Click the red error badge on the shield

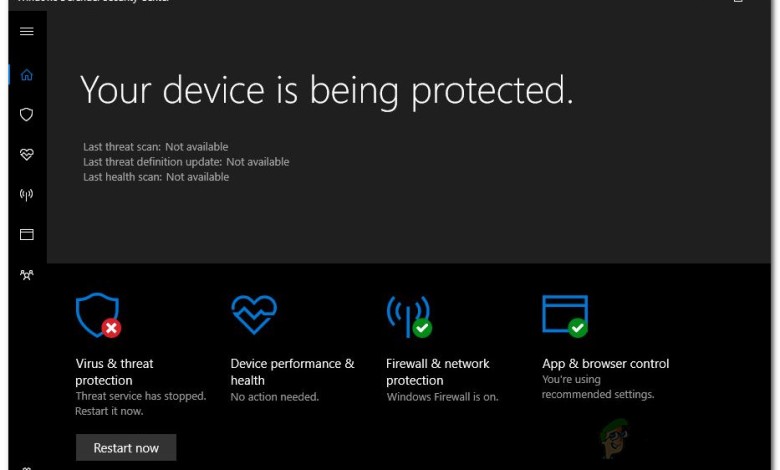111,327
